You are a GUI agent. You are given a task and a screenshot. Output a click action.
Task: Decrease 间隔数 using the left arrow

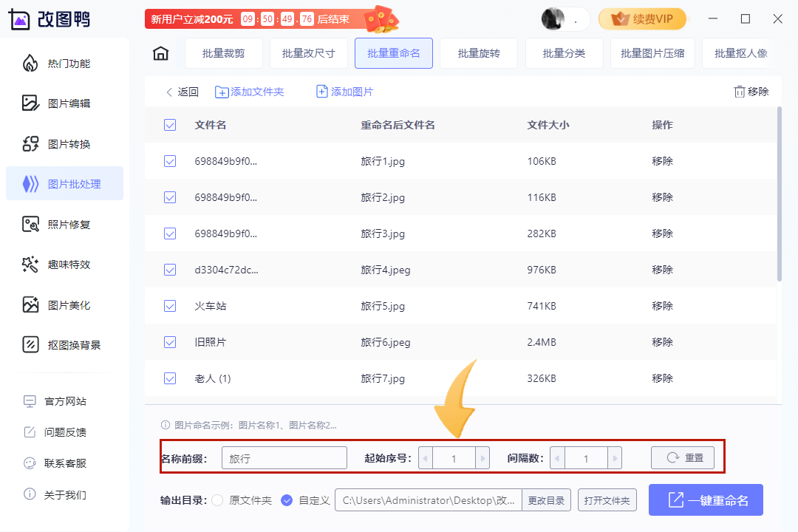[556, 458]
